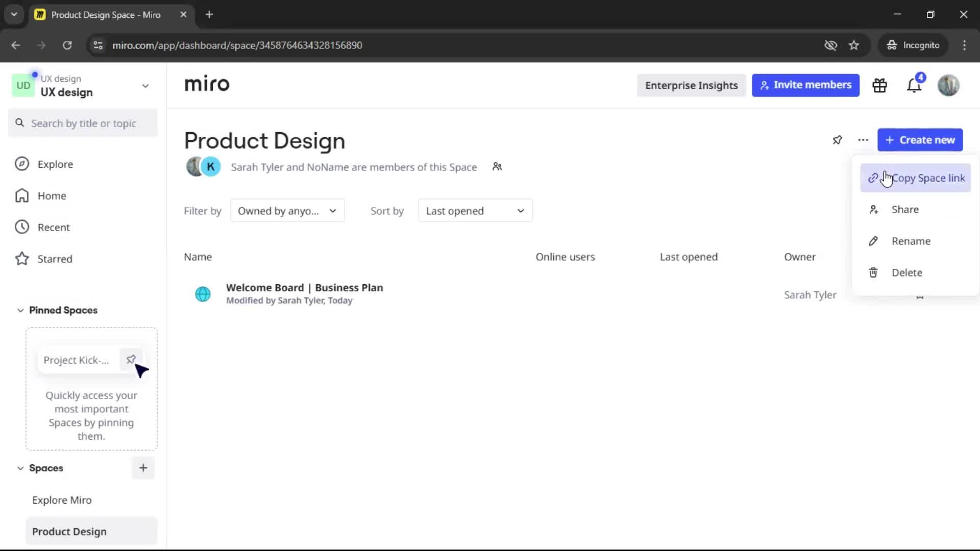Open the user profile avatar
Screen dimensions: 980x551
coord(948,85)
